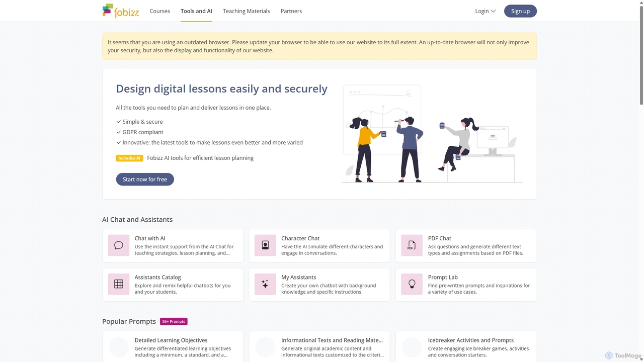Screen dimensions: 644x362
Task: Click 'Fobizz AI tools for efficient lesson planning'
Action: click(200, 158)
